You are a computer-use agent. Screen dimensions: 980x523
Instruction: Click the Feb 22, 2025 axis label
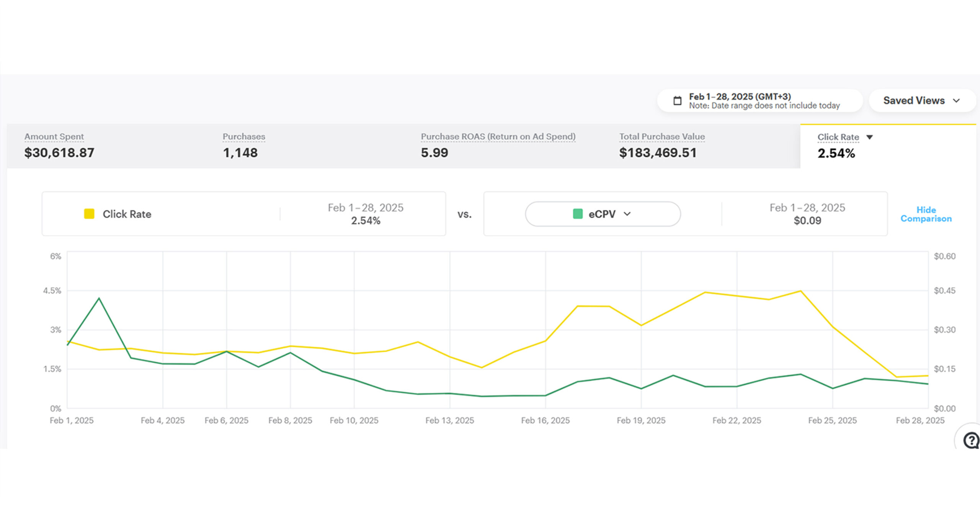737,420
